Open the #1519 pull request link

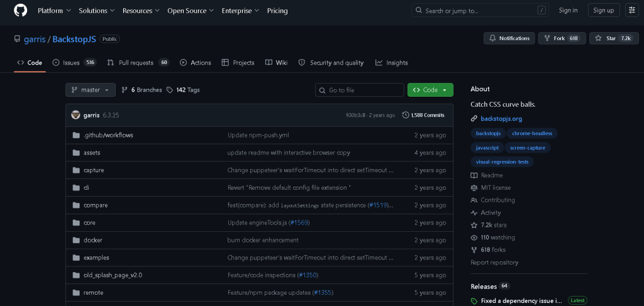378,205
